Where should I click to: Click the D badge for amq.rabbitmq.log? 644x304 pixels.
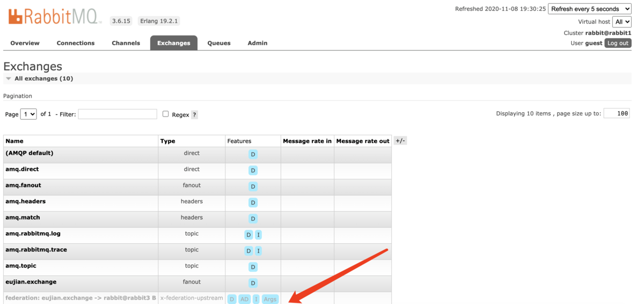pos(248,235)
